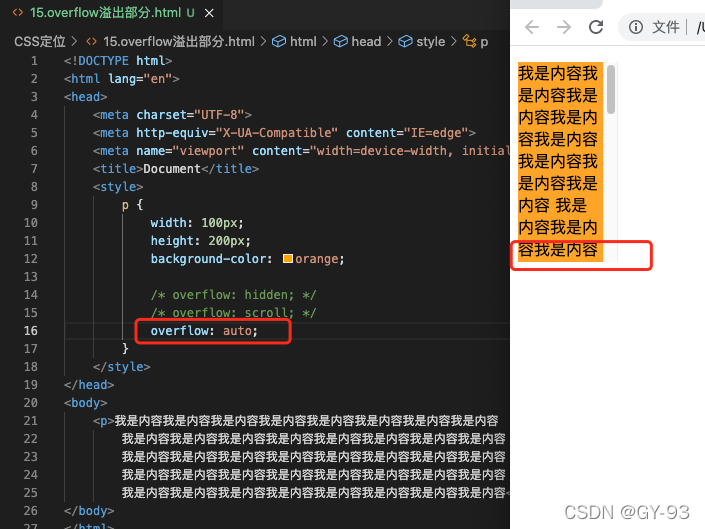Click the 15.overflow溢出部分.html breadcrumb file
This screenshot has height=529, width=705.
pyautogui.click(x=178, y=42)
